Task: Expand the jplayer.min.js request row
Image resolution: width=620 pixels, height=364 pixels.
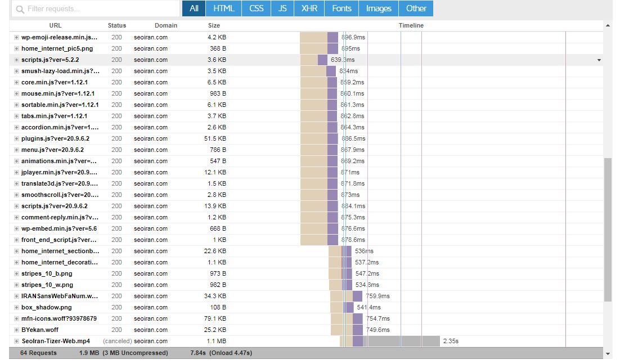Action: coord(17,173)
